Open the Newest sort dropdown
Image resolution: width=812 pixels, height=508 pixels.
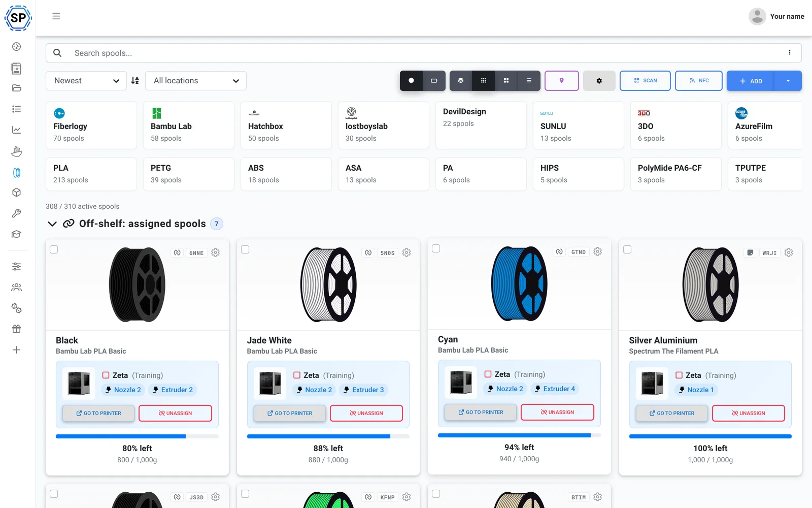(86, 81)
